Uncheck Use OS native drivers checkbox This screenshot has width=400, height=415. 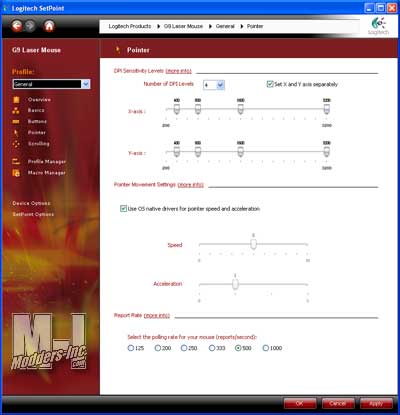tap(123, 209)
